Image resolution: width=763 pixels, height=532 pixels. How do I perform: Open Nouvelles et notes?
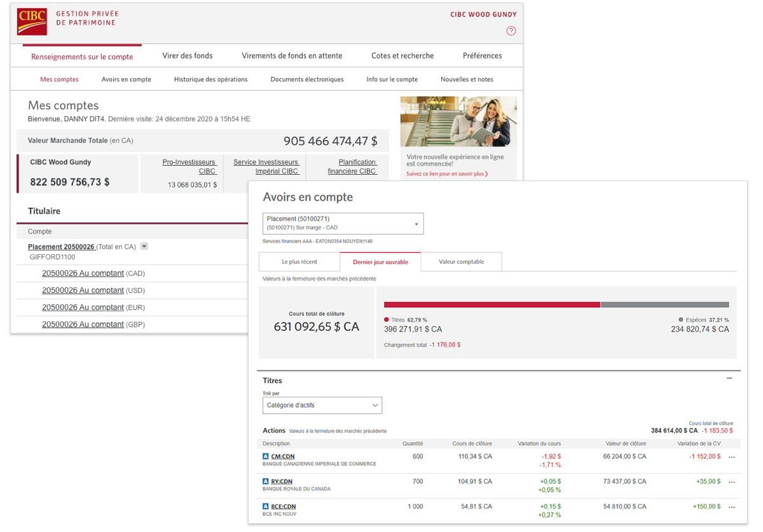tap(467, 79)
